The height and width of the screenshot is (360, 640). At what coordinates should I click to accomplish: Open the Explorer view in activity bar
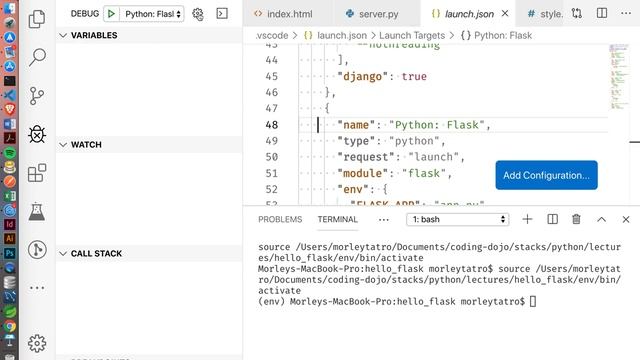(37, 19)
